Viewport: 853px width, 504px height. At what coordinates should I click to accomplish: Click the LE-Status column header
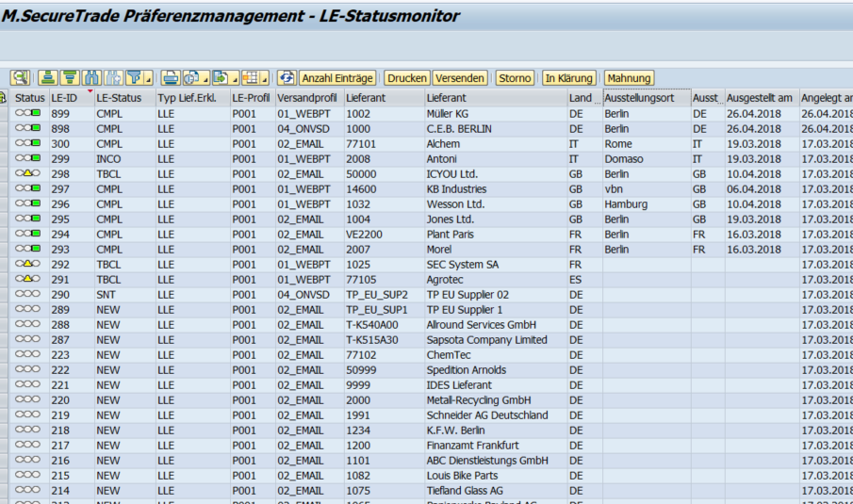tap(119, 98)
